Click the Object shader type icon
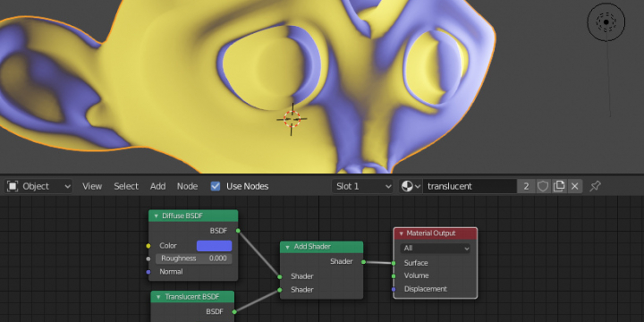The height and width of the screenshot is (322, 644). pyautogui.click(x=13, y=186)
